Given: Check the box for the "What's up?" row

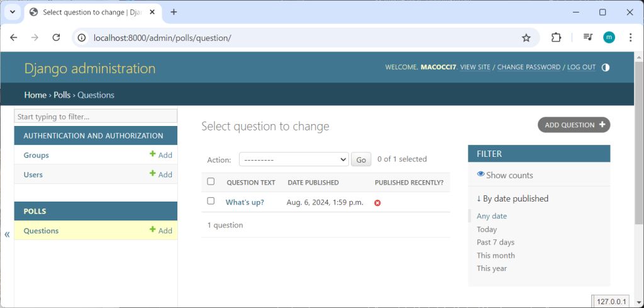Looking at the screenshot, I should pyautogui.click(x=211, y=202).
